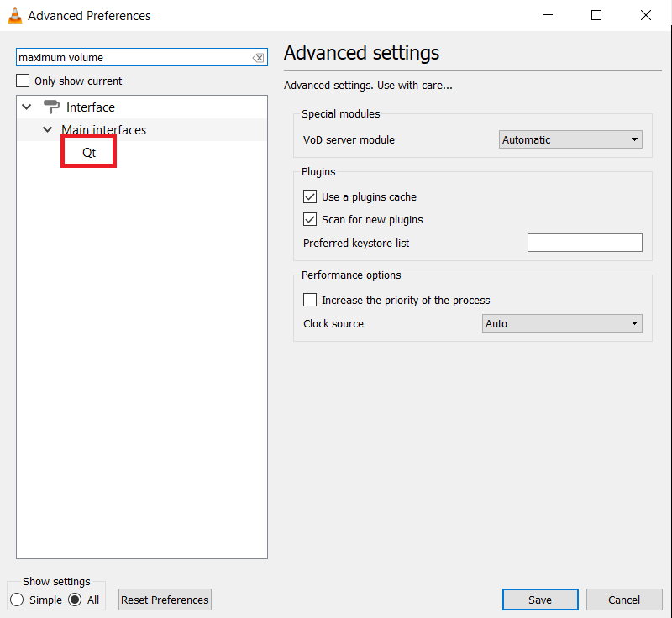This screenshot has width=672, height=618.
Task: Click the Reset Preferences button
Action: pyautogui.click(x=165, y=600)
